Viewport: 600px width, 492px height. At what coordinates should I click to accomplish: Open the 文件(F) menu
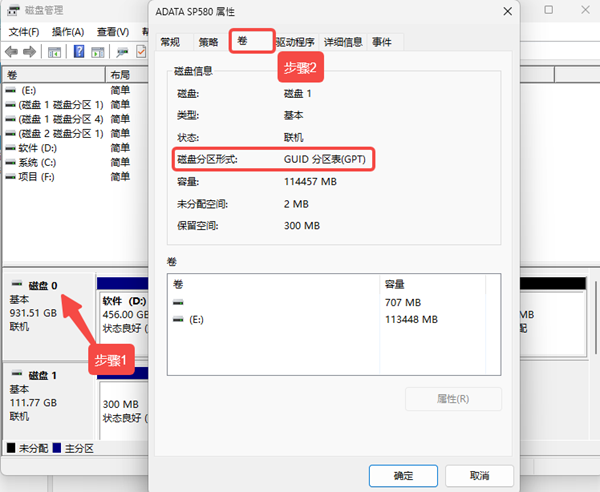click(23, 31)
